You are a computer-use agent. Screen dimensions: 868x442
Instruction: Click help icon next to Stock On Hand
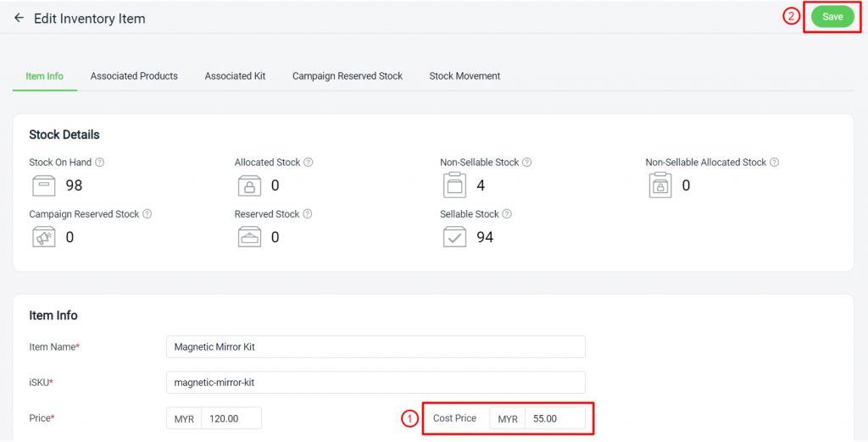(x=100, y=163)
